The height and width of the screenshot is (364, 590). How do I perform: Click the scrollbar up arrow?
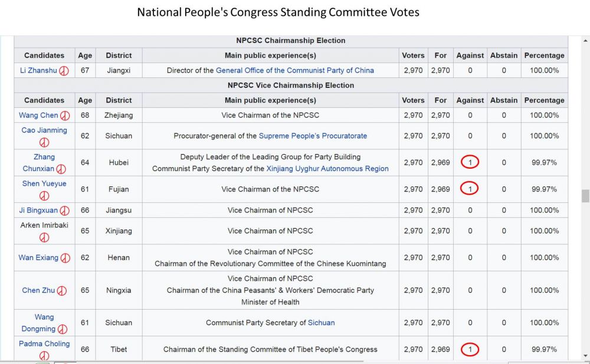[585, 41]
